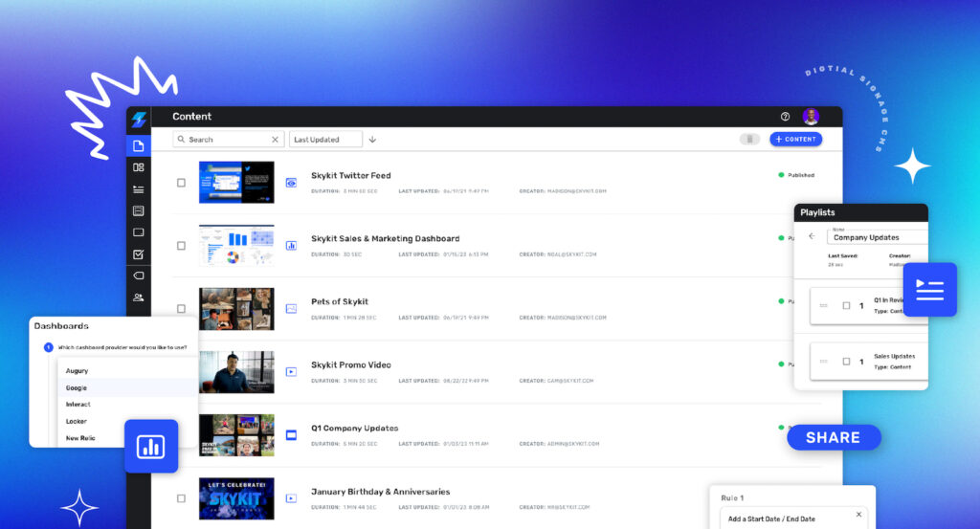Screen dimensions: 980x529
Task: Click the web type icon for Skykit Twitter Feed
Action: pos(291,183)
